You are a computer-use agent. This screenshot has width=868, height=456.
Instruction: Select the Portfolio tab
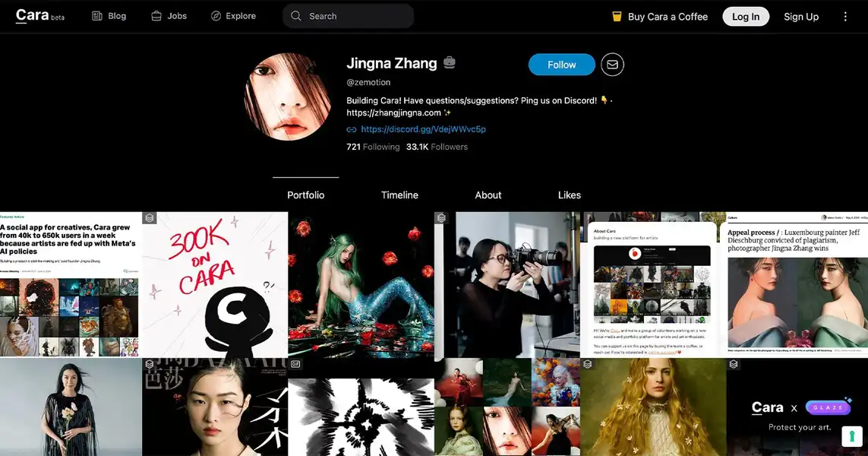305,195
